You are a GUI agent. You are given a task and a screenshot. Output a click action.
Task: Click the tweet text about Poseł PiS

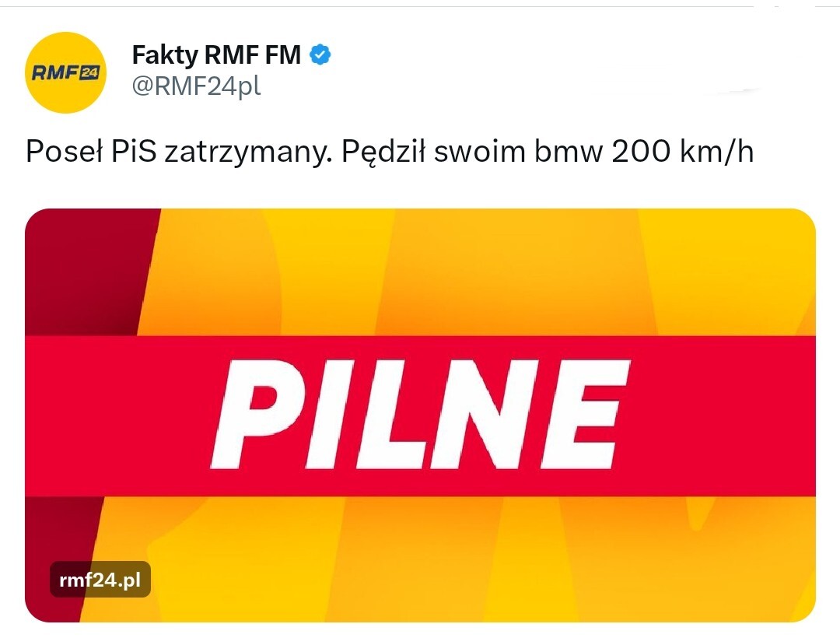pyautogui.click(x=389, y=152)
